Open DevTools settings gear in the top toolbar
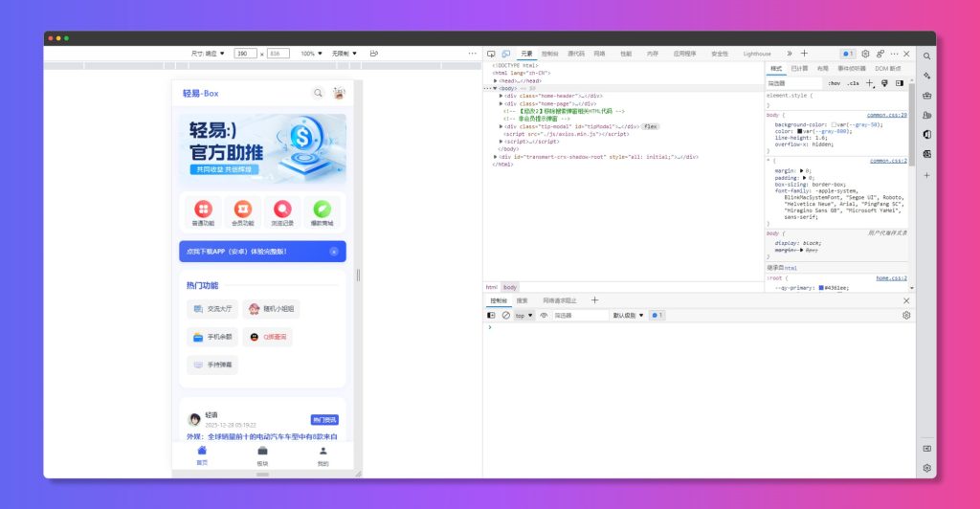This screenshot has height=509, width=980. tap(865, 54)
